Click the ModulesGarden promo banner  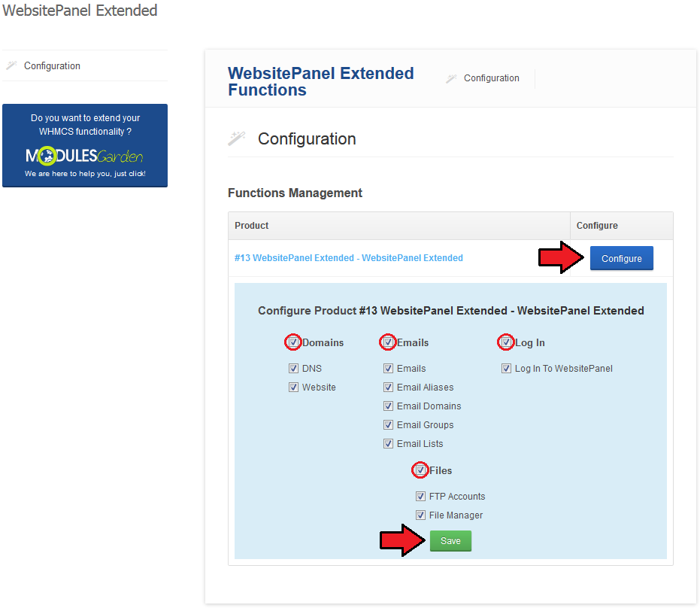(85, 146)
